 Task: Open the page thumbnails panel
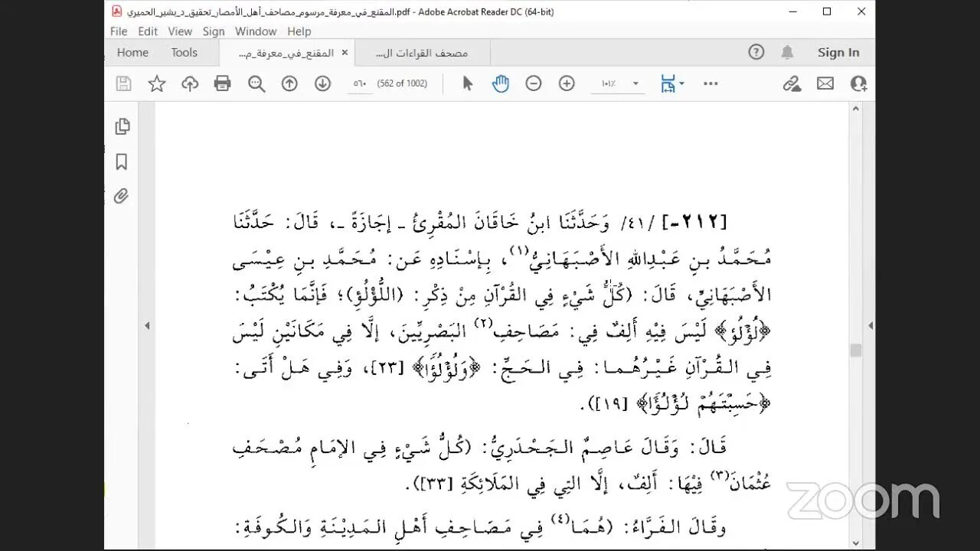[122, 127]
